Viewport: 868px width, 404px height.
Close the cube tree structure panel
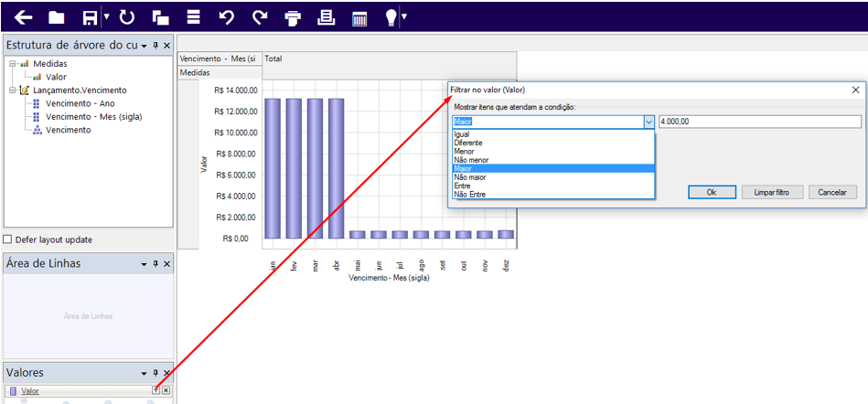point(166,46)
